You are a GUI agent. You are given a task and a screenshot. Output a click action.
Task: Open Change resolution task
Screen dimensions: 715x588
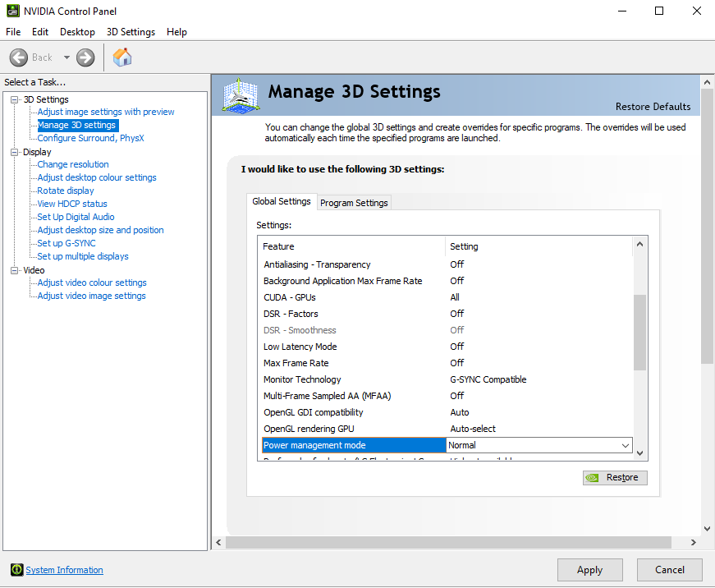point(73,164)
